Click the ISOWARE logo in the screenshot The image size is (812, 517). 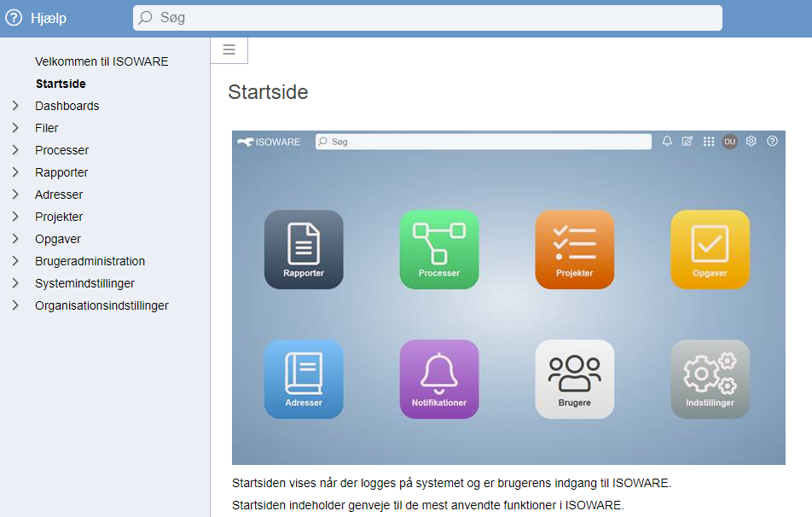click(269, 142)
